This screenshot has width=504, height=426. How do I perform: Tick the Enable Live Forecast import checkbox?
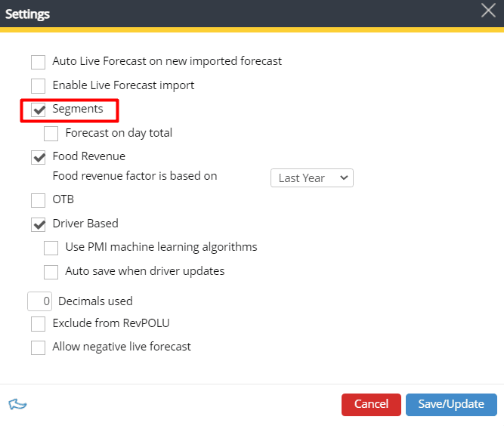coord(39,85)
